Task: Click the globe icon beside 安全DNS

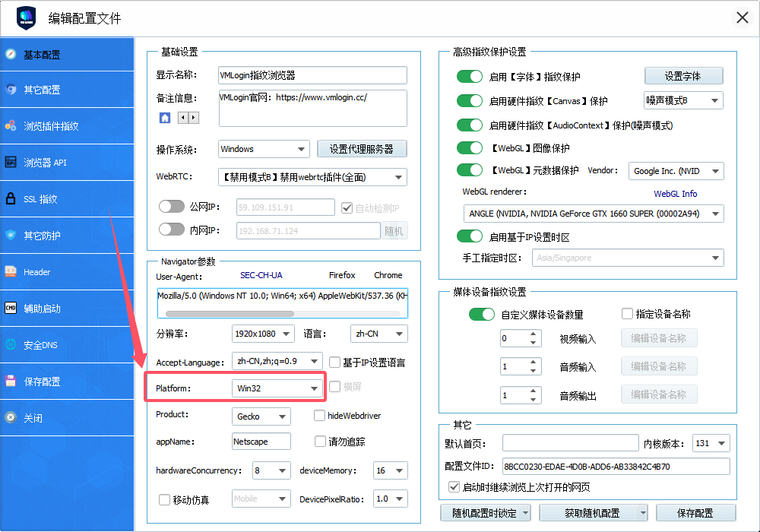Action: point(11,344)
